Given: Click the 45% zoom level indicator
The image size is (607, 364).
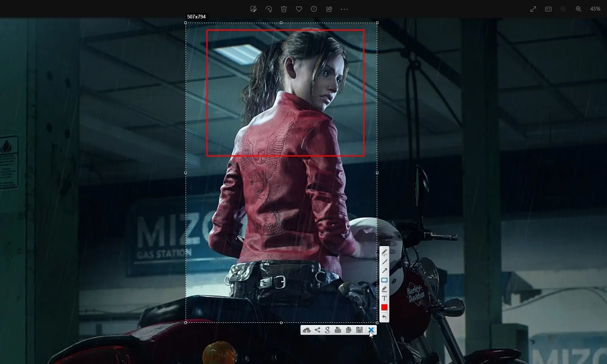Looking at the screenshot, I should tap(595, 9).
